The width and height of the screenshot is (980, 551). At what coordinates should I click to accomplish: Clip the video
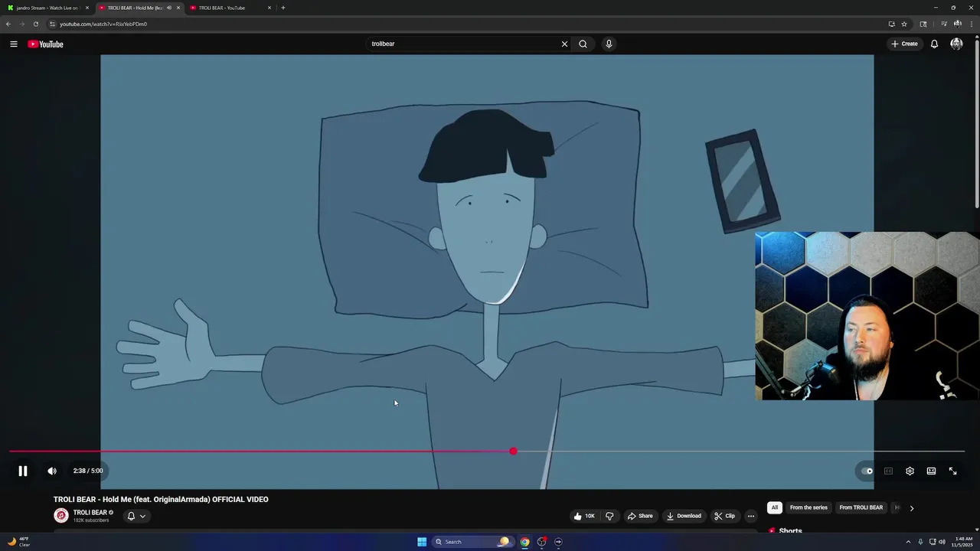pos(724,516)
